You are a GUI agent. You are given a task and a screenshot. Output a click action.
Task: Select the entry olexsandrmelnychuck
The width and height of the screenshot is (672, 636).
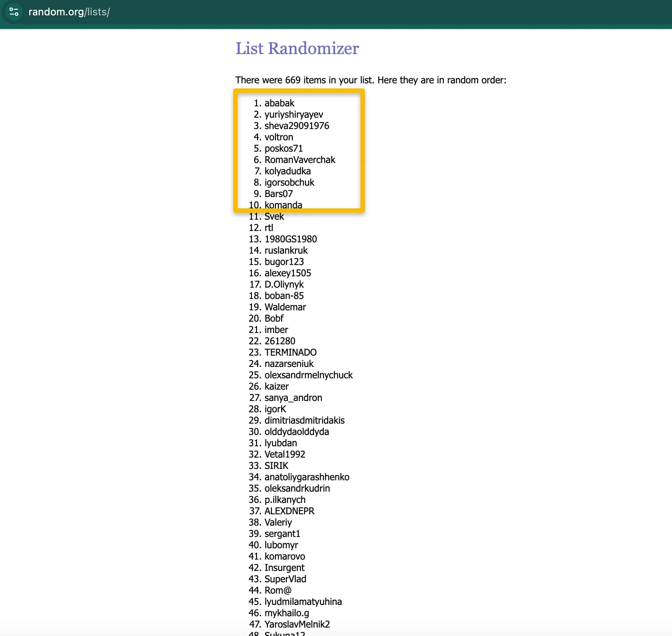[309, 375]
